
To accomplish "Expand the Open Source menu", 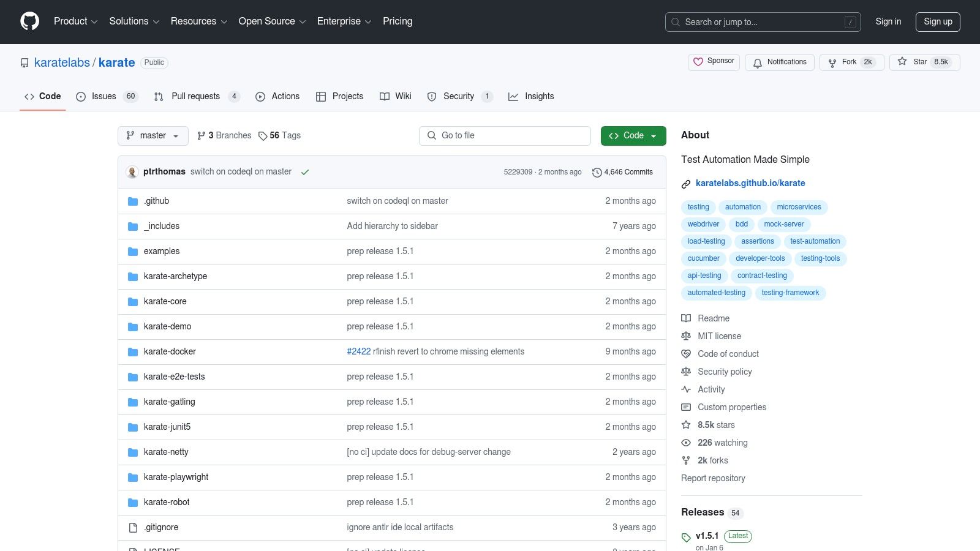I will pos(272,21).
